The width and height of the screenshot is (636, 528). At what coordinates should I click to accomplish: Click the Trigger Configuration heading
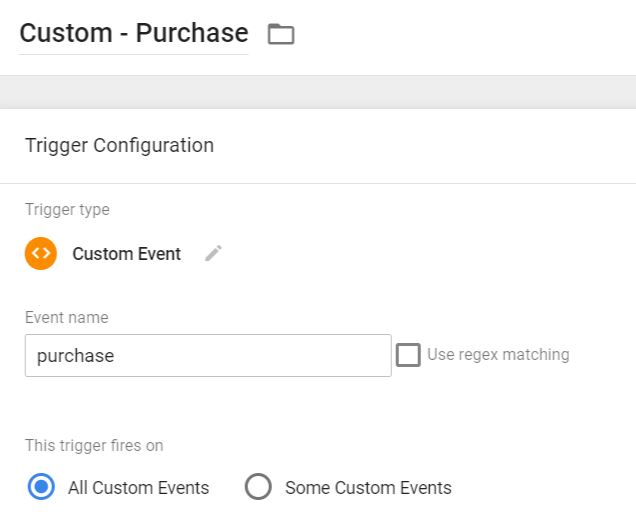pyautogui.click(x=119, y=145)
